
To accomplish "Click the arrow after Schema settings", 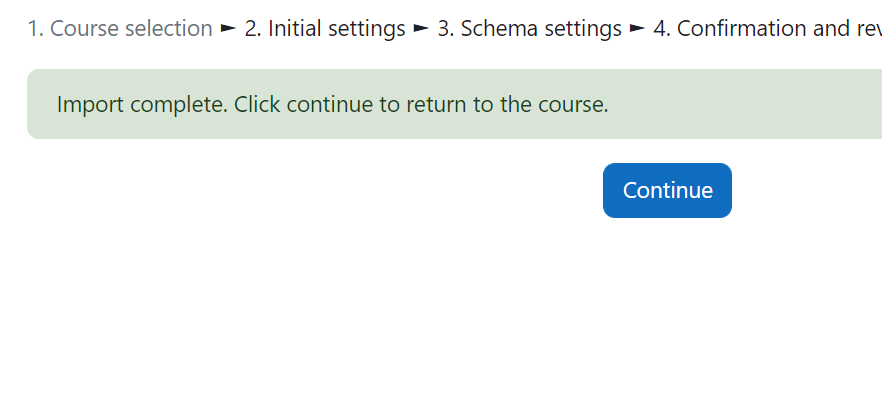I will coord(637,29).
